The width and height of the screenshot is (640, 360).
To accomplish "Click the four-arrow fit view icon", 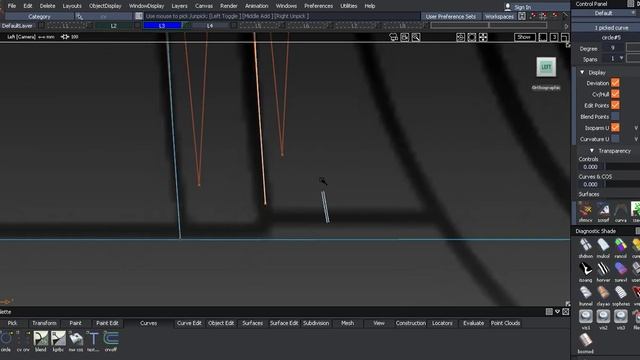I will pyautogui.click(x=483, y=37).
